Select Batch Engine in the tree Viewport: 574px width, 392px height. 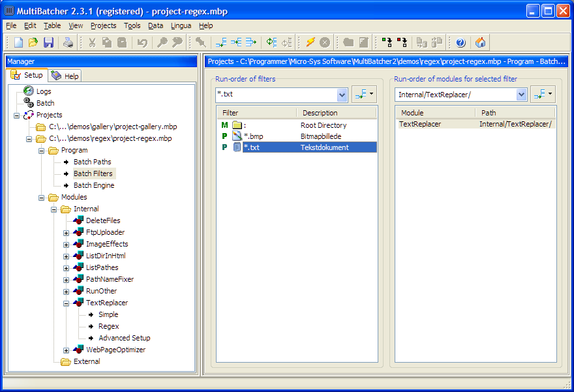click(94, 185)
